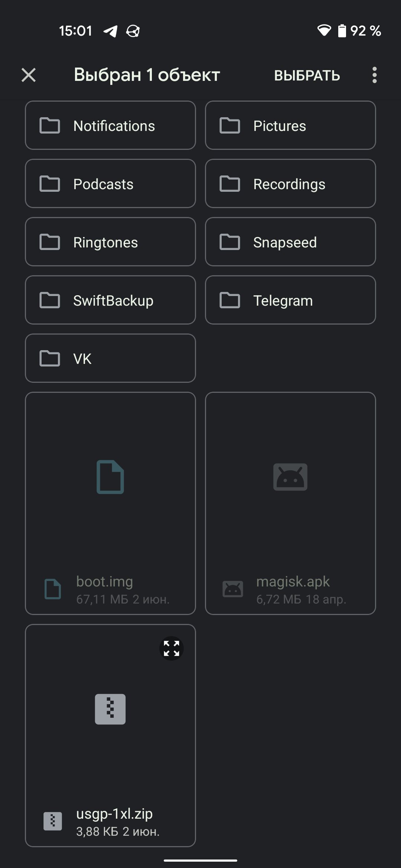Open the VK folder
The image size is (401, 868).
point(110,359)
